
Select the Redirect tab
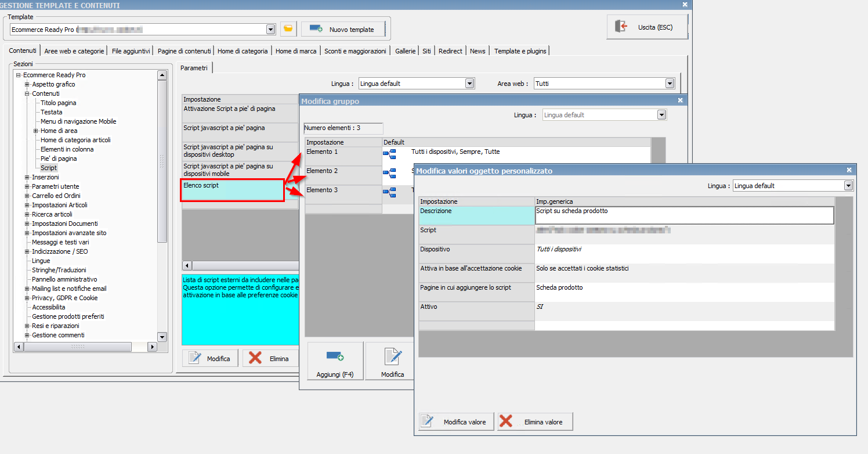click(x=450, y=51)
